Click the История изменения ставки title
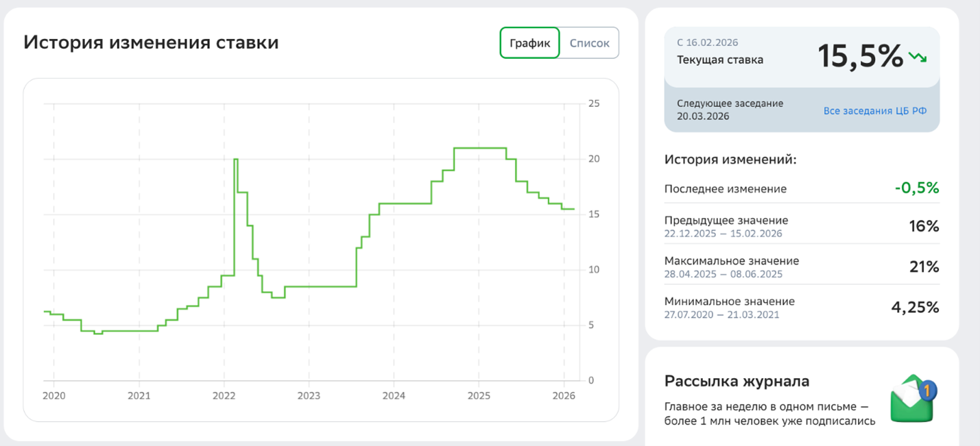 tap(151, 42)
